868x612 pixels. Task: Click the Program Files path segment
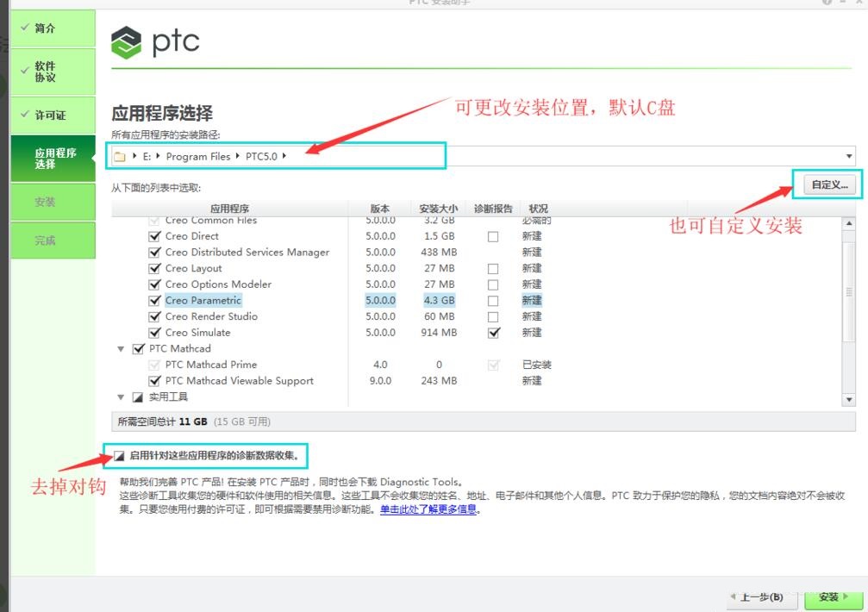click(198, 157)
